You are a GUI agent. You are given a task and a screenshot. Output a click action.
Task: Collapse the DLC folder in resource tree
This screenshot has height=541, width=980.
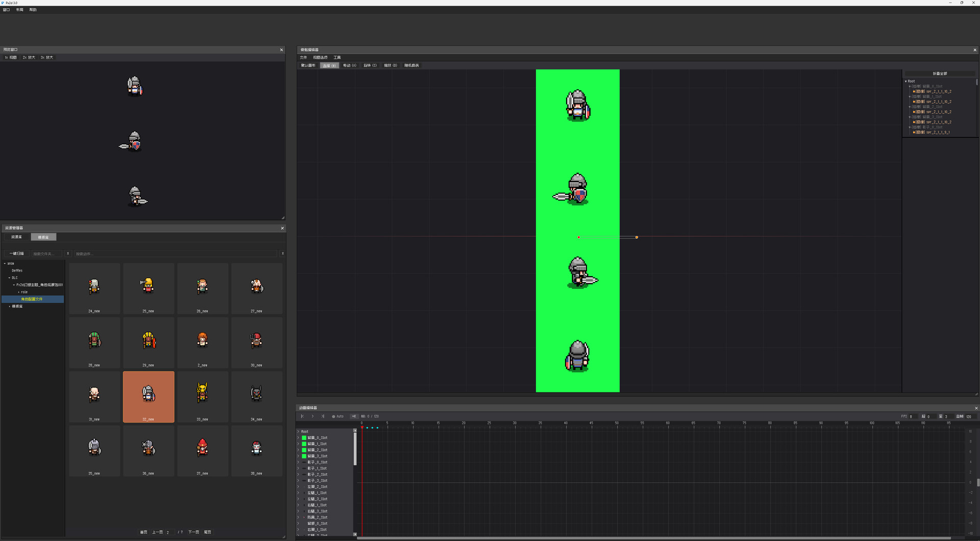(x=9, y=278)
